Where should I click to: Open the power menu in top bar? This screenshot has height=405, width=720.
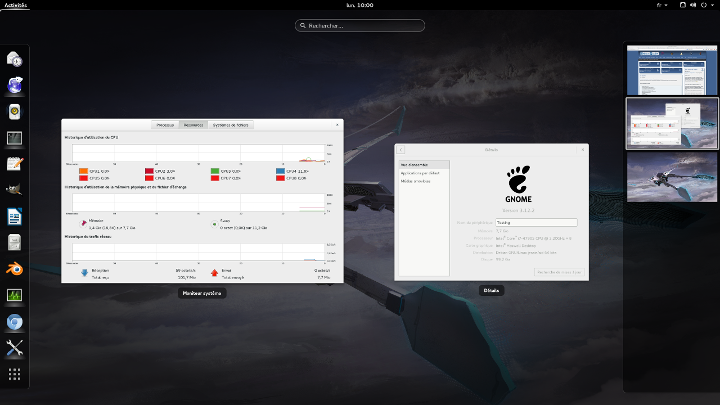point(705,5)
